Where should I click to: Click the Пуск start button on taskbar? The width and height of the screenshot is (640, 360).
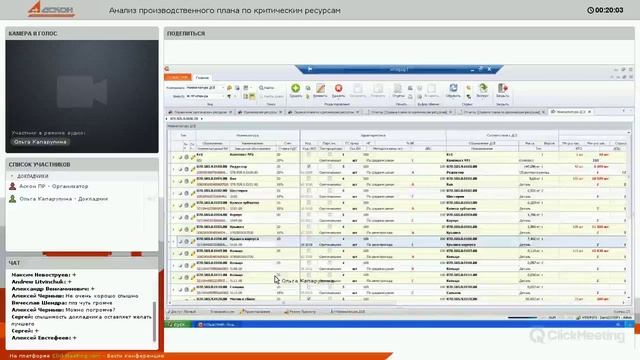(x=178, y=324)
